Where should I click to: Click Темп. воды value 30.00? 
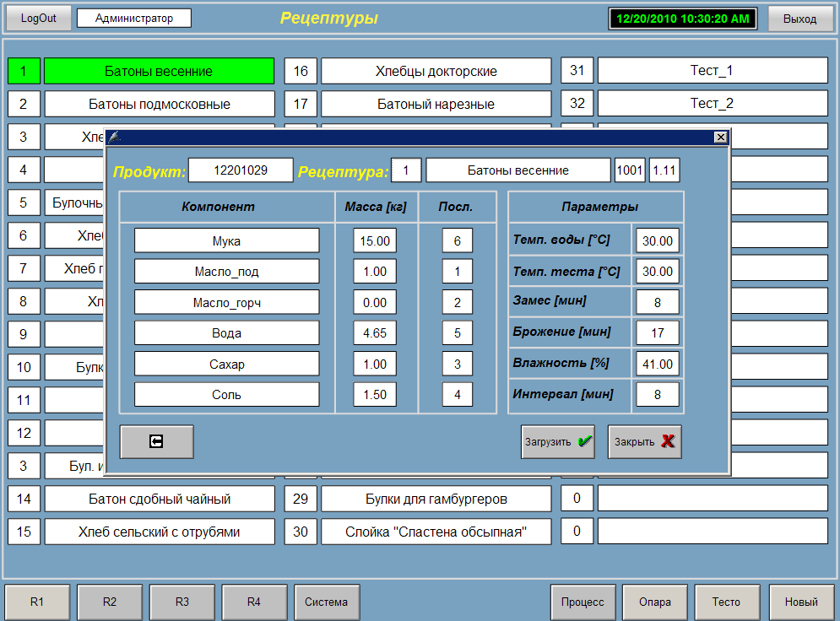click(x=658, y=240)
